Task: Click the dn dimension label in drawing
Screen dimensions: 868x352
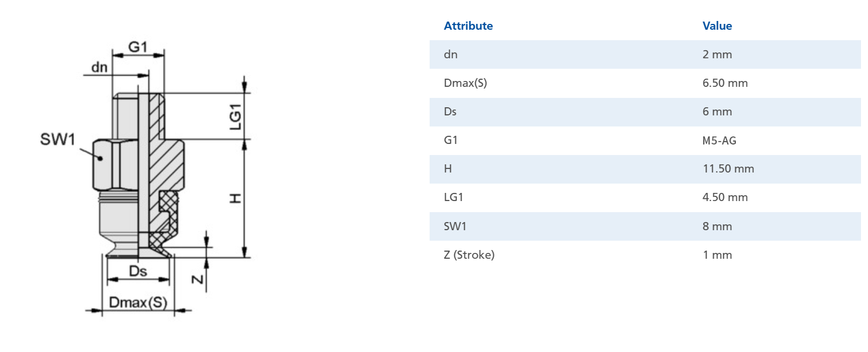Action: (99, 68)
